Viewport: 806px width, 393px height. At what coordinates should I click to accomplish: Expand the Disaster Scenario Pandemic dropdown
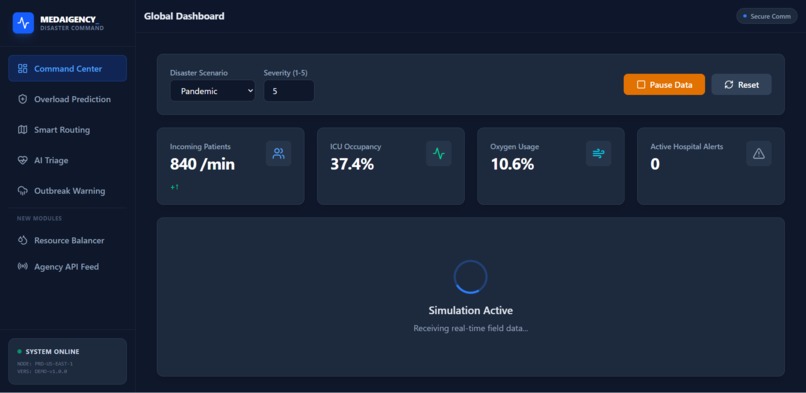[212, 91]
